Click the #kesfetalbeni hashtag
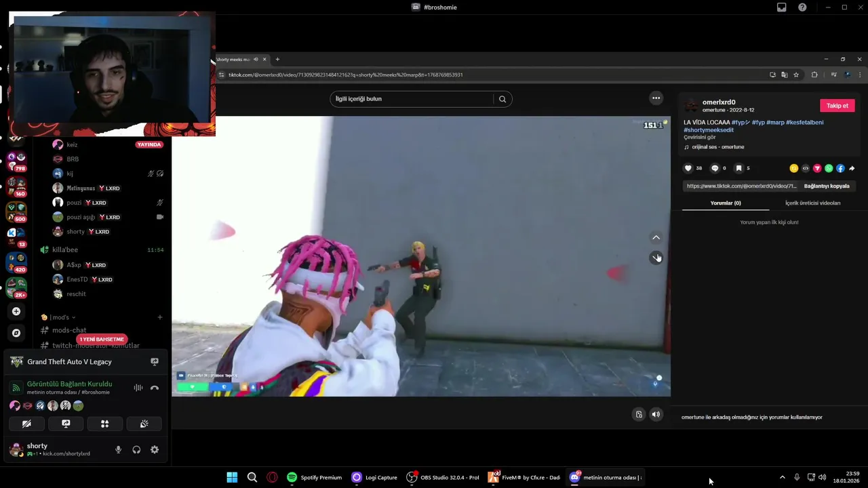868x488 pixels. pyautogui.click(x=805, y=123)
